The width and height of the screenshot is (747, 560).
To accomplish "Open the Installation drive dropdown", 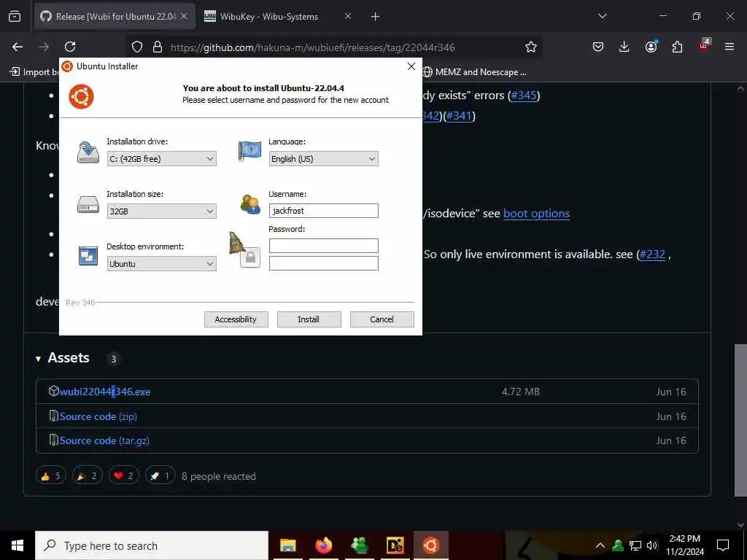I will (161, 158).
